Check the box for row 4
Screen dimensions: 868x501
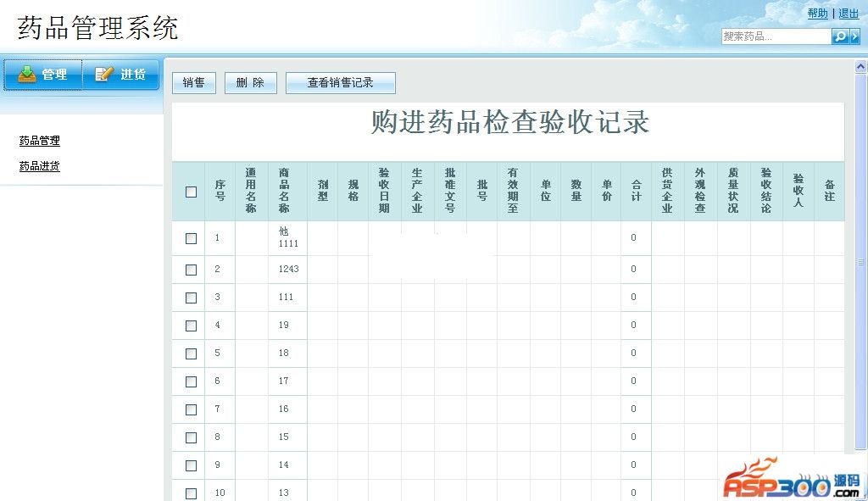pos(191,326)
